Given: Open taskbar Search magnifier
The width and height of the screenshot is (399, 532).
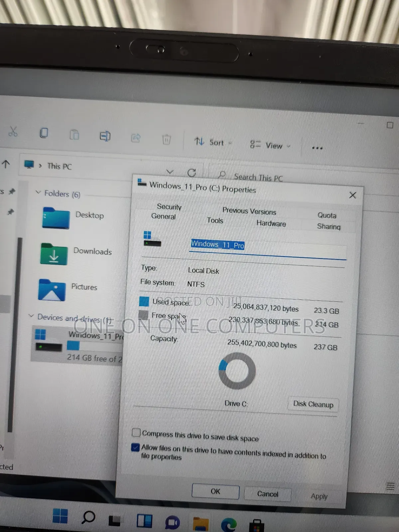Looking at the screenshot, I should click(88, 517).
